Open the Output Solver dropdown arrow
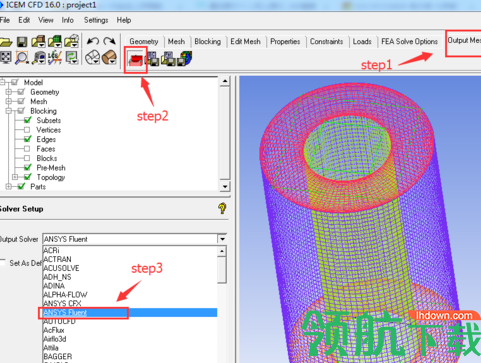481x363 pixels. [x=222, y=239]
